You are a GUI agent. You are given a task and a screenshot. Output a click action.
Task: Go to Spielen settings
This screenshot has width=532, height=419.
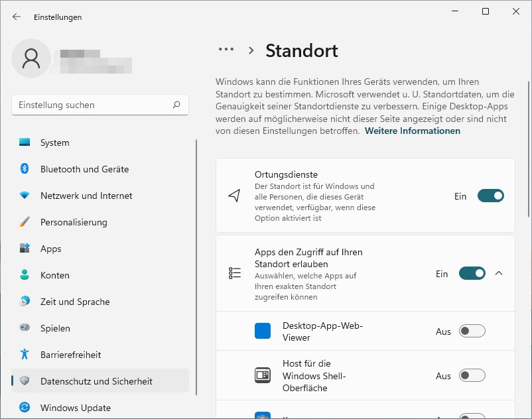pos(100,328)
